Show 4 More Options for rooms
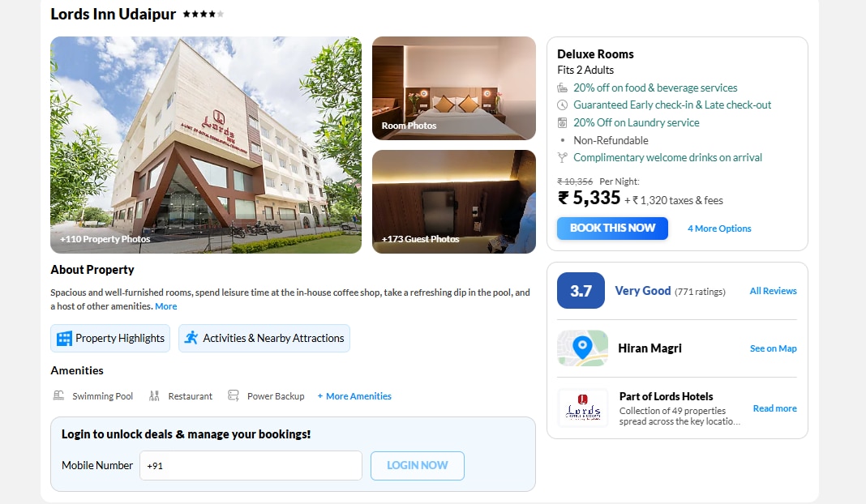This screenshot has width=866, height=504. coord(719,229)
